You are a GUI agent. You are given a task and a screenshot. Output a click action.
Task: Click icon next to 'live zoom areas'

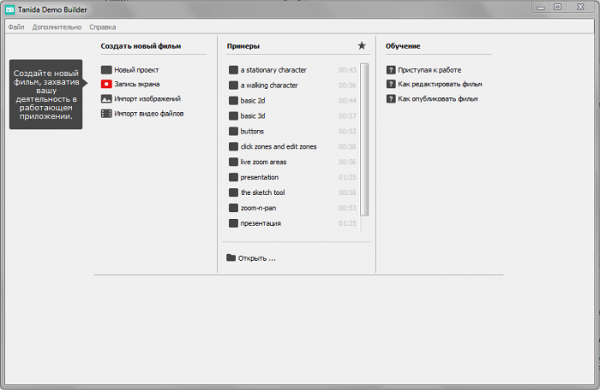[x=233, y=162]
